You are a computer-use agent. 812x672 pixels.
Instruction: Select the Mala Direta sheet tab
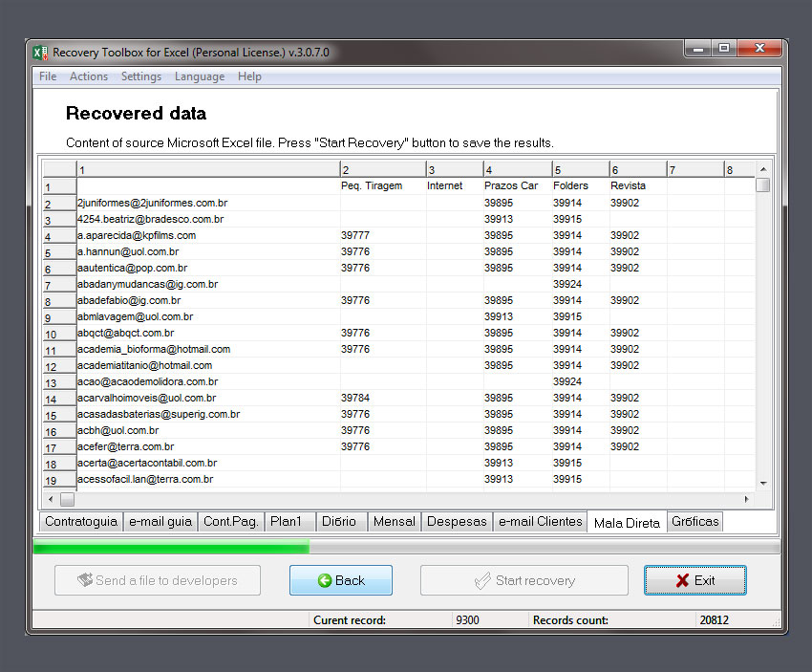[627, 522]
